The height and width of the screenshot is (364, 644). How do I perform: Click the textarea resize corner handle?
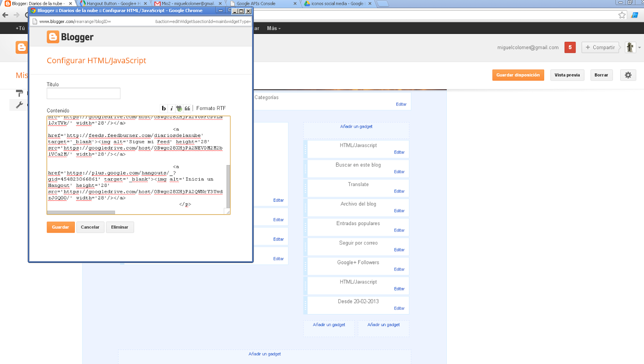coord(228,212)
